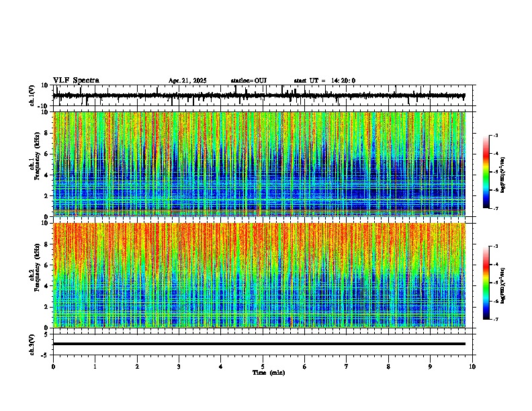Click the "-5" tick on ch.3(V) axis
The height and width of the screenshot is (411, 532).
click(x=44, y=355)
